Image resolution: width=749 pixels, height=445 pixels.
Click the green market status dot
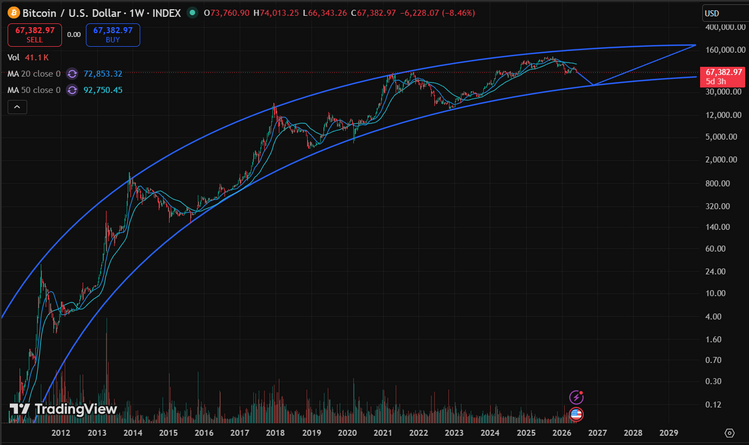point(192,12)
